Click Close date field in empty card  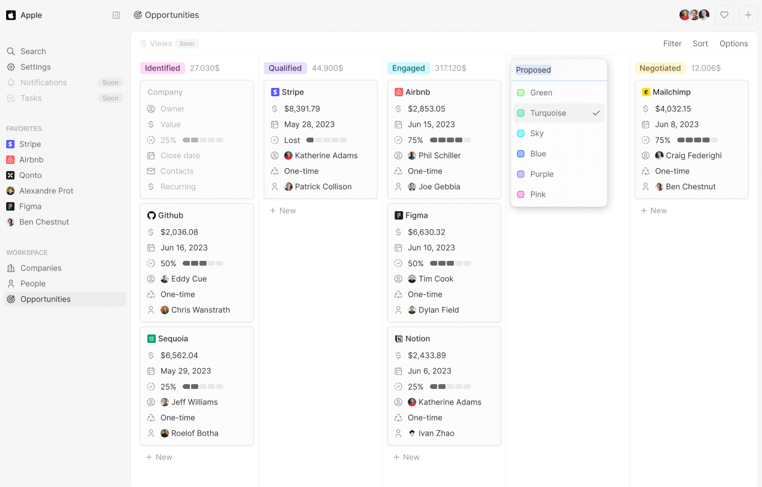click(180, 156)
